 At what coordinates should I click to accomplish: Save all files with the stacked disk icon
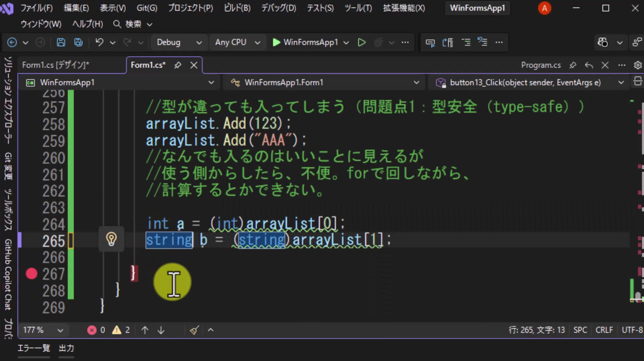pyautogui.click(x=78, y=42)
